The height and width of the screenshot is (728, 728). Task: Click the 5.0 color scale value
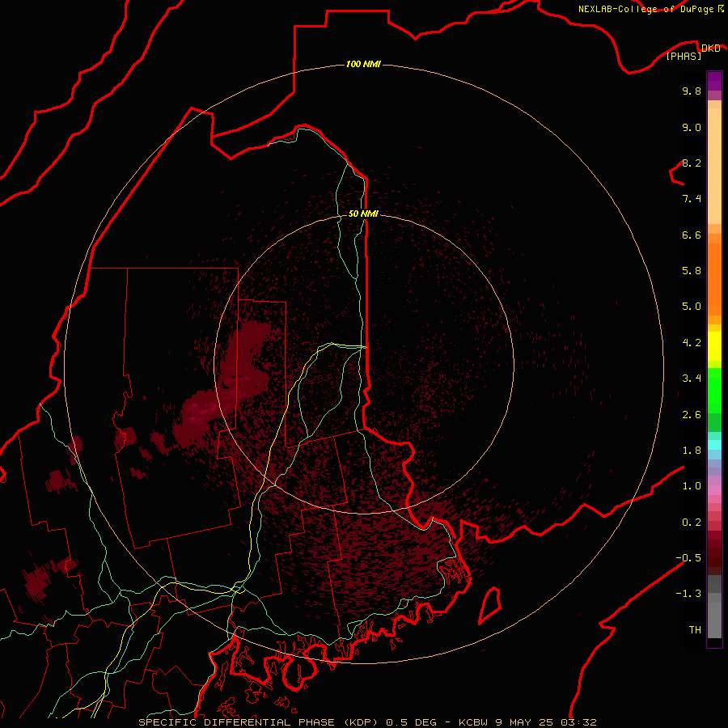click(x=692, y=307)
